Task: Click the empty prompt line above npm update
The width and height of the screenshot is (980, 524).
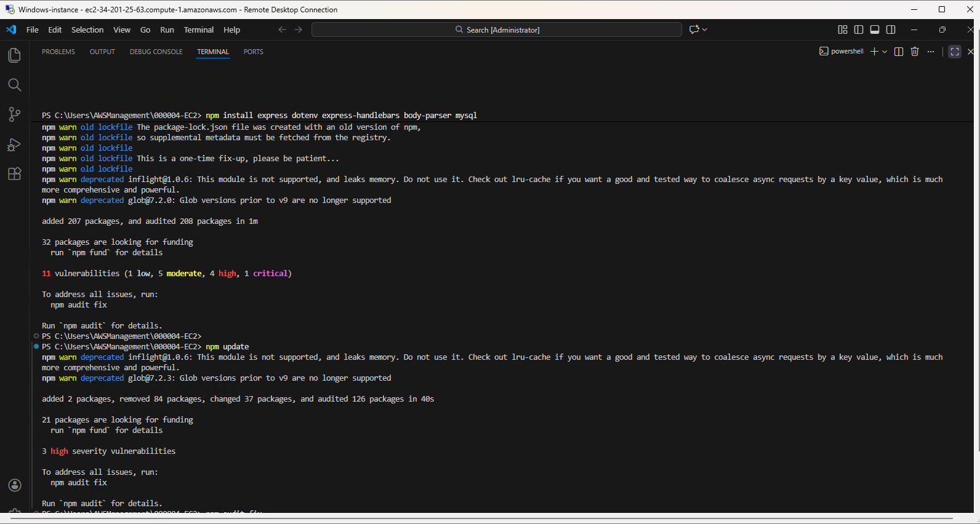Action: [x=122, y=336]
